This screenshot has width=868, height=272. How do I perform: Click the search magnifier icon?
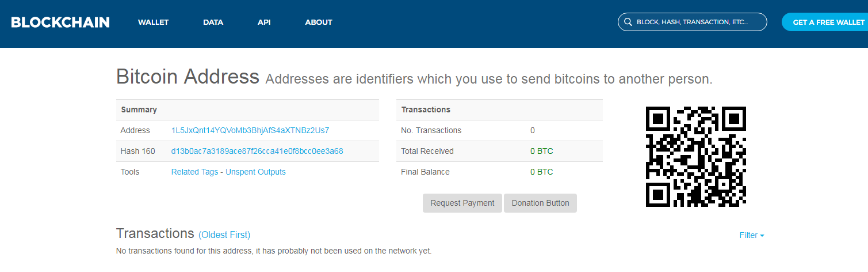click(x=628, y=22)
